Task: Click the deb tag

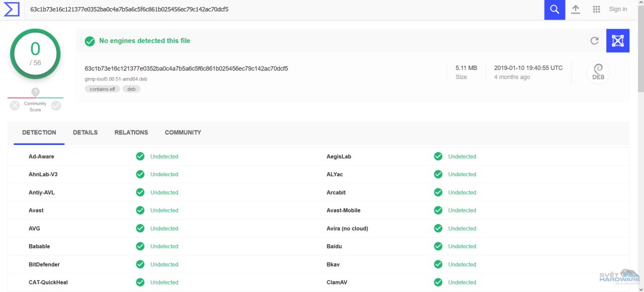Action: point(131,89)
